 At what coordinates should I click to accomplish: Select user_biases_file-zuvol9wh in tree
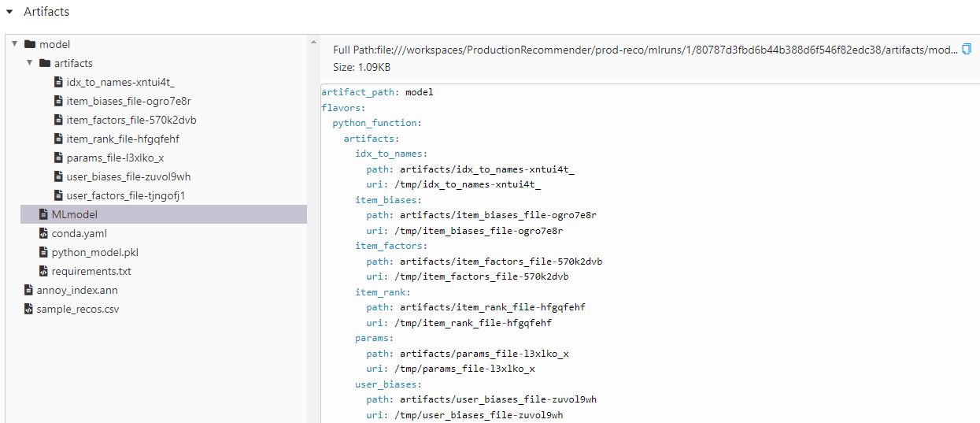click(128, 176)
